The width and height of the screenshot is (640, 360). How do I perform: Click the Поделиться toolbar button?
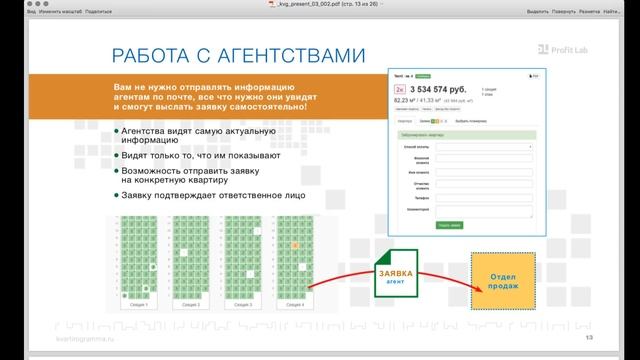[98, 11]
